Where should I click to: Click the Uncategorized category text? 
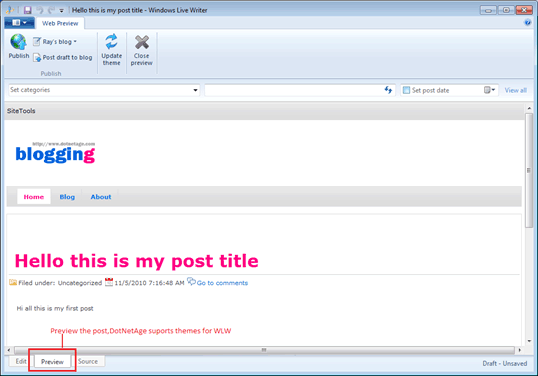coord(80,283)
